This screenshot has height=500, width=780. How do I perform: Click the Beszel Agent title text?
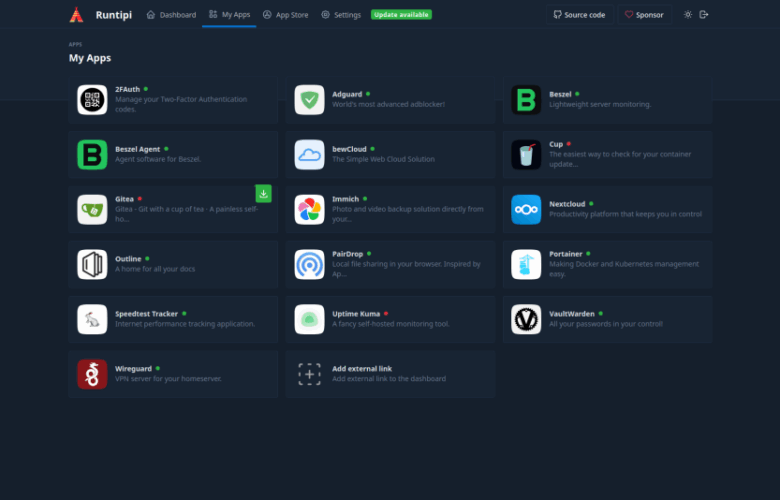point(138,149)
